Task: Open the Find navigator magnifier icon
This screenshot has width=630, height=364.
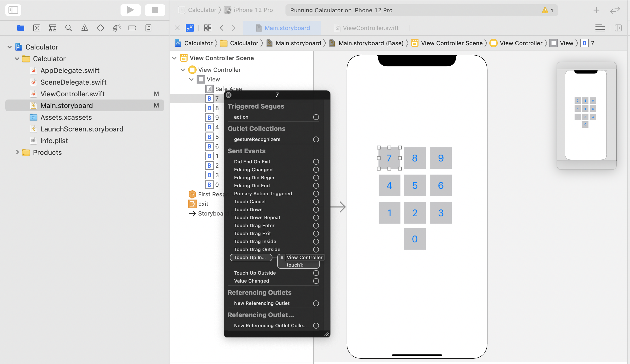Action: [x=68, y=28]
